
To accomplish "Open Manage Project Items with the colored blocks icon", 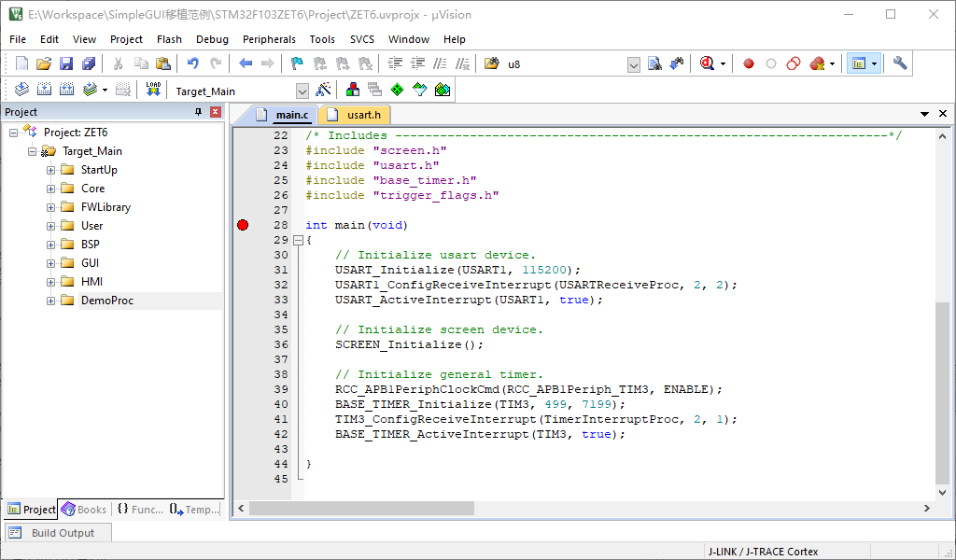I will [352, 91].
